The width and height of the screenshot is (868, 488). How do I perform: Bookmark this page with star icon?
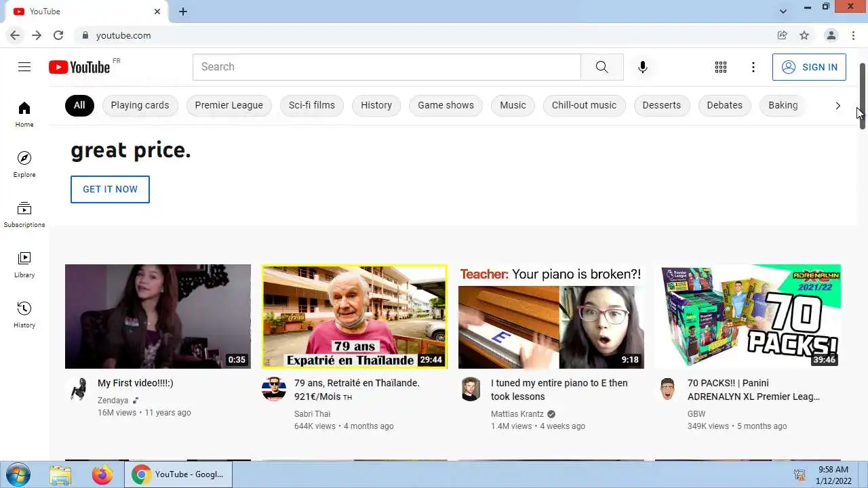804,35
